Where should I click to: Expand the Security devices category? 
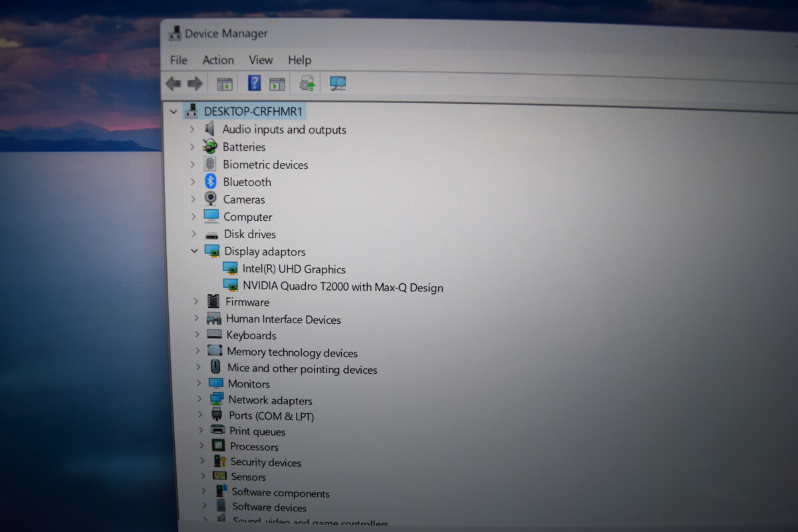pyautogui.click(x=202, y=461)
